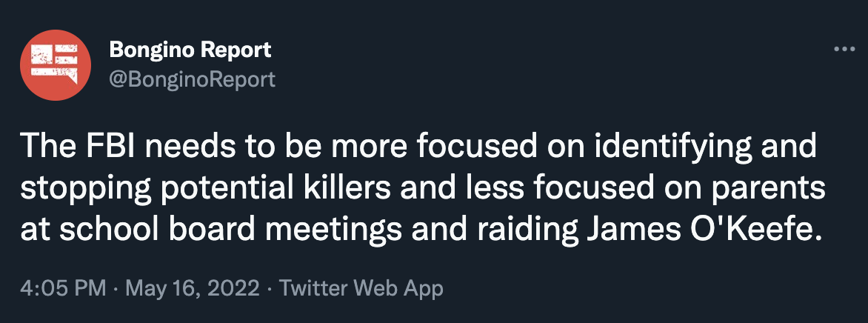This screenshot has height=323, width=868.
Task: Visit the @BonginoReport handle link
Action: (x=192, y=79)
